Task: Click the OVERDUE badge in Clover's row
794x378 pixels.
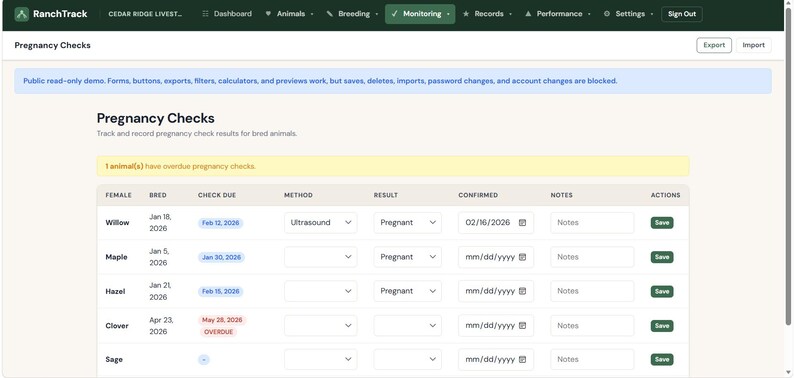Action: point(218,332)
